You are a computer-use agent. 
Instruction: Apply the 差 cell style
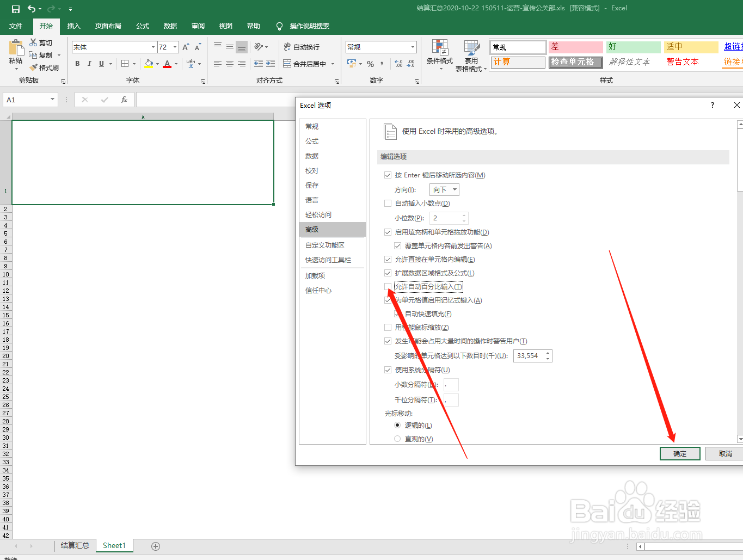[575, 47]
